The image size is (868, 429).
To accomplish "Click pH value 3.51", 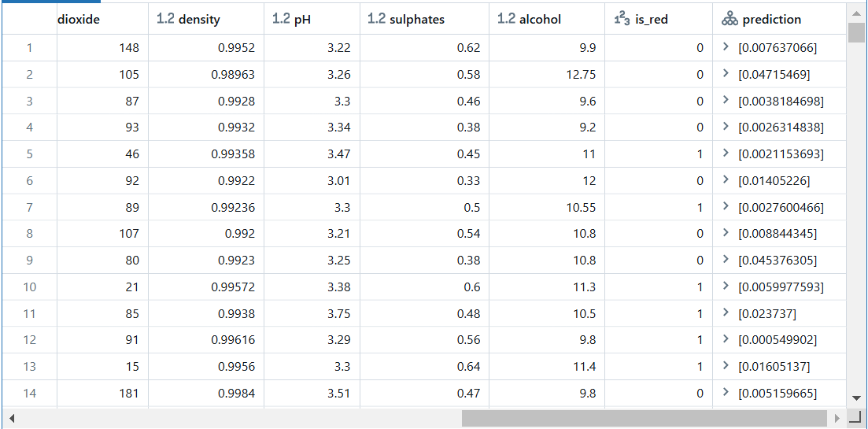I will coord(339,393).
